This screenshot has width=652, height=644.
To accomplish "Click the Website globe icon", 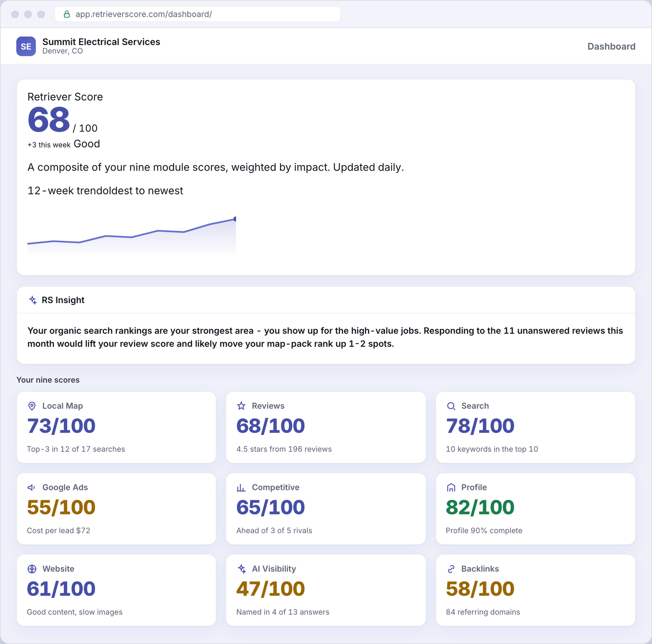I will click(x=32, y=569).
